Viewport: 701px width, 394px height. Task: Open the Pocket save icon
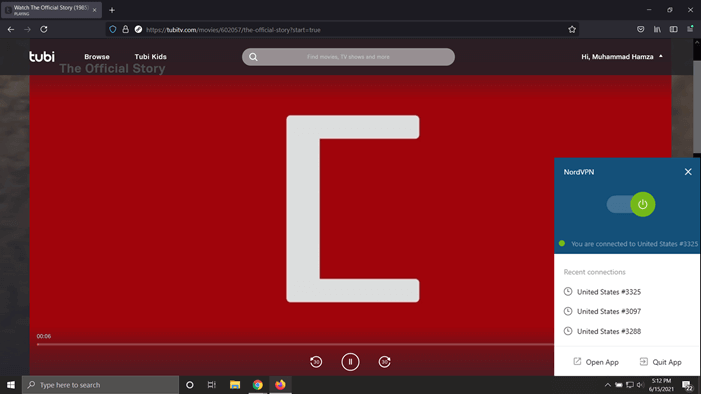coord(641,30)
